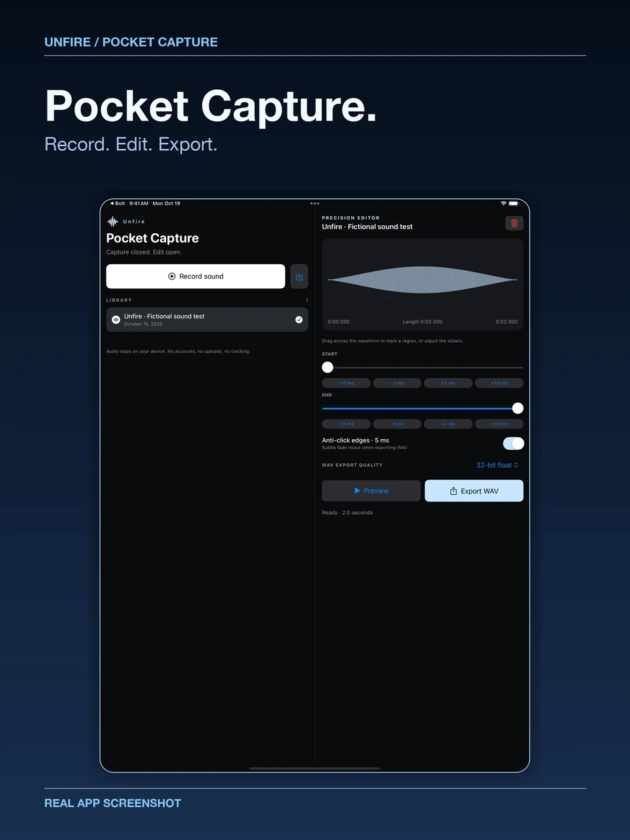Click the END slider thumb
Image resolution: width=630 pixels, height=840 pixels.
[517, 408]
